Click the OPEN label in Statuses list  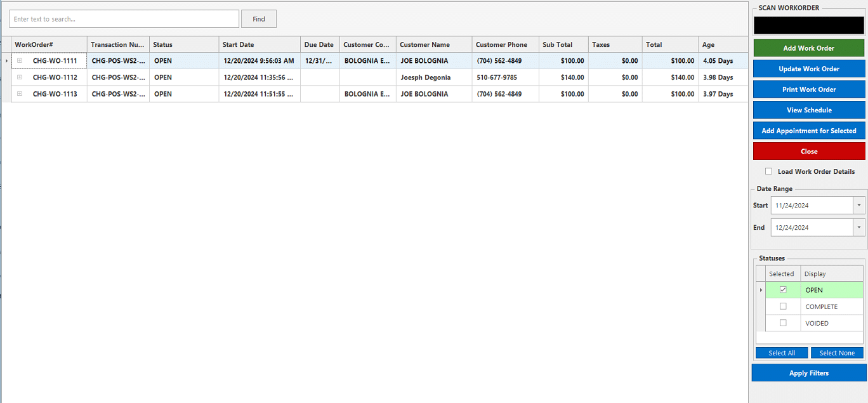[814, 290]
